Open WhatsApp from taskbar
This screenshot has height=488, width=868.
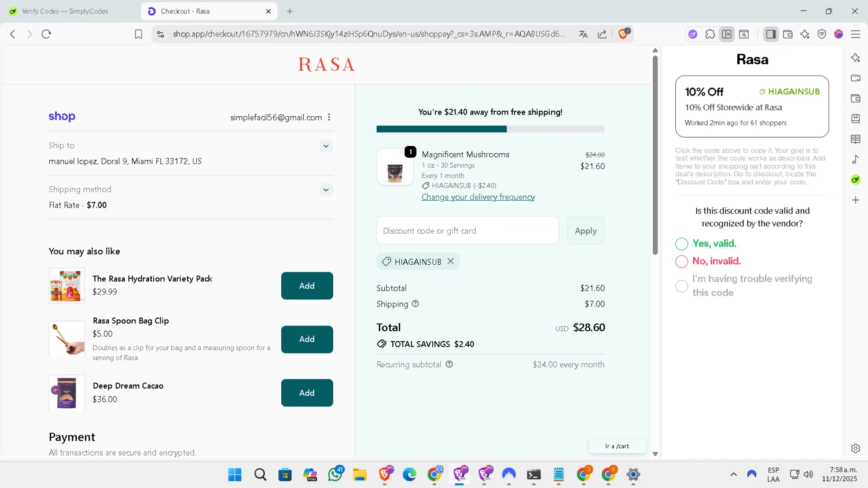pyautogui.click(x=335, y=474)
